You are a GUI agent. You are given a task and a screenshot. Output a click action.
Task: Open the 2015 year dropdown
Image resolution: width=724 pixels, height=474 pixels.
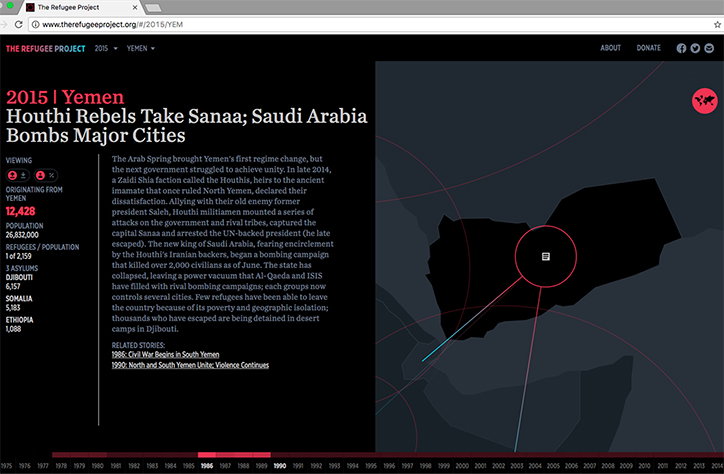pyautogui.click(x=106, y=48)
